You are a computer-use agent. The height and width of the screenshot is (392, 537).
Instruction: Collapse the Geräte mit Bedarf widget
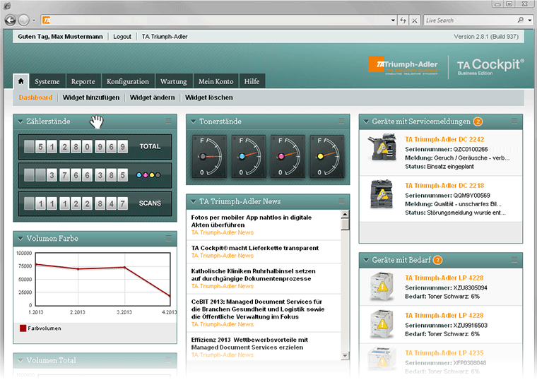click(x=366, y=260)
